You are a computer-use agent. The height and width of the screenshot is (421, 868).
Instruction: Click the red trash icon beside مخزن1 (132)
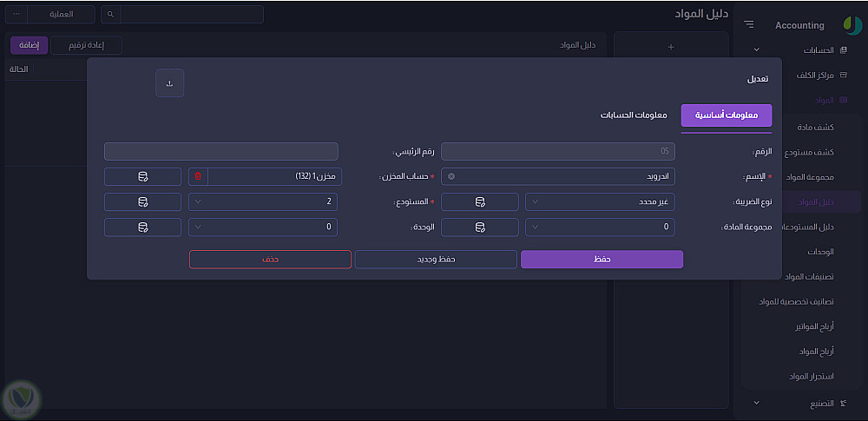click(198, 177)
